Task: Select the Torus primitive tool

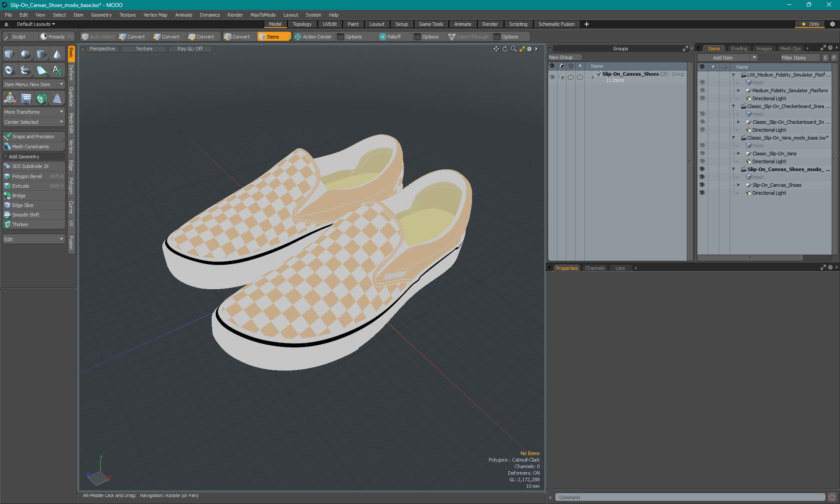Action: (x=9, y=70)
